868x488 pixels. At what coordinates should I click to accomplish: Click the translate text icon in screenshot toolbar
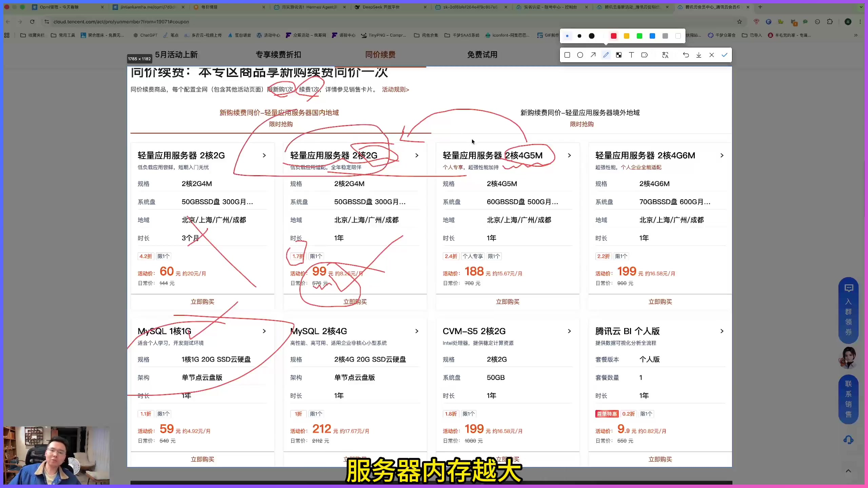665,55
